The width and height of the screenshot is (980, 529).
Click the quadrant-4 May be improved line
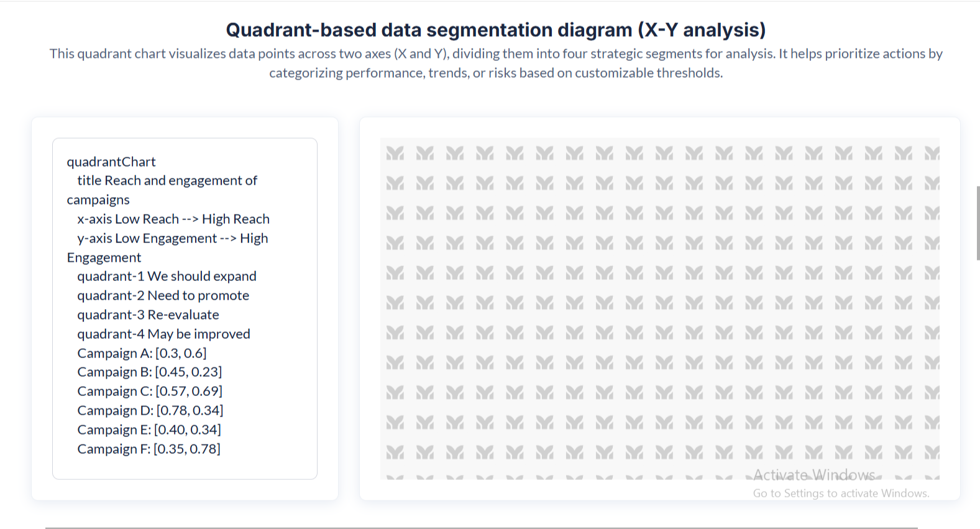click(163, 334)
